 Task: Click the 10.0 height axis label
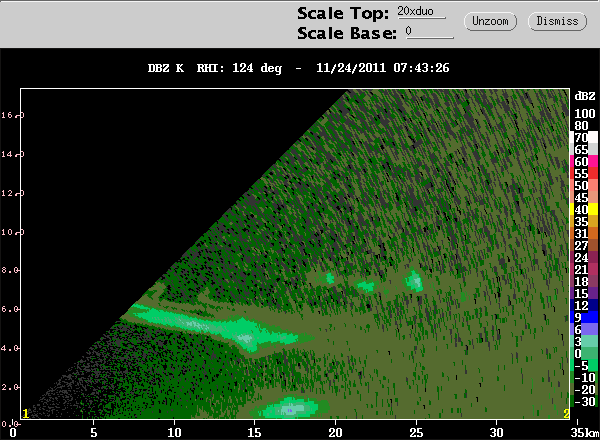click(13, 232)
